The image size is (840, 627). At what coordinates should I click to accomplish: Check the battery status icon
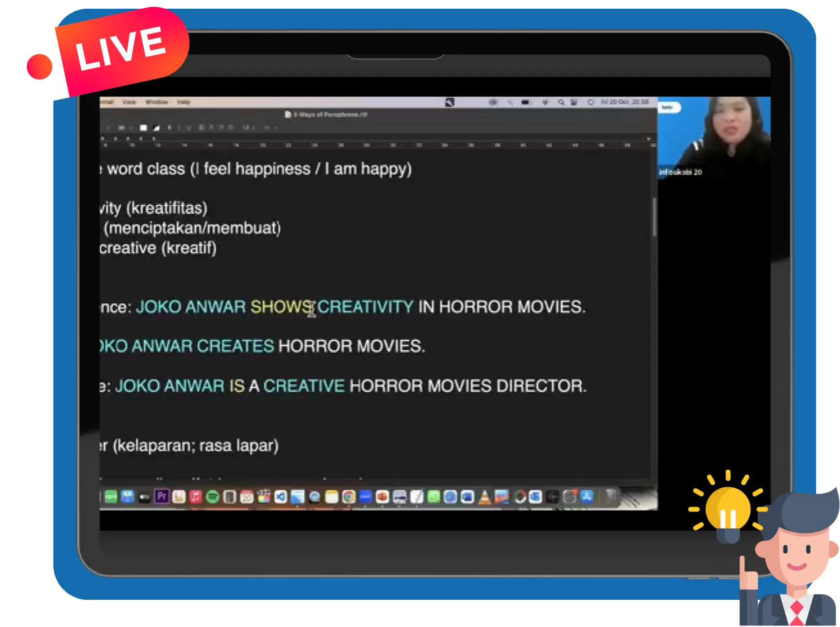click(x=526, y=102)
